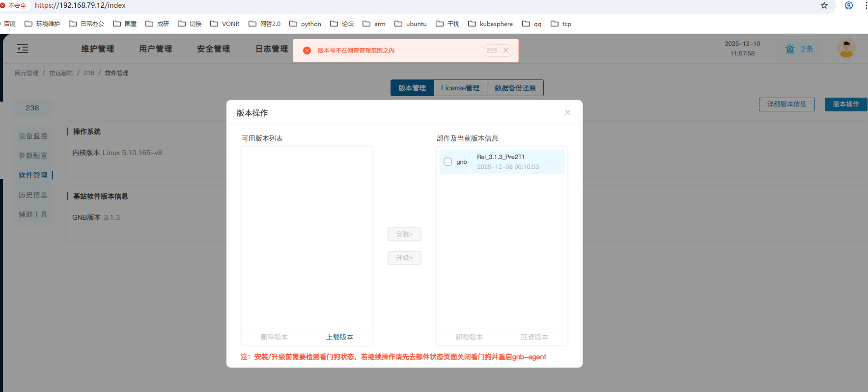Image resolution: width=868 pixels, height=392 pixels.
Task: Close the version operation dialog
Action: 567,112
